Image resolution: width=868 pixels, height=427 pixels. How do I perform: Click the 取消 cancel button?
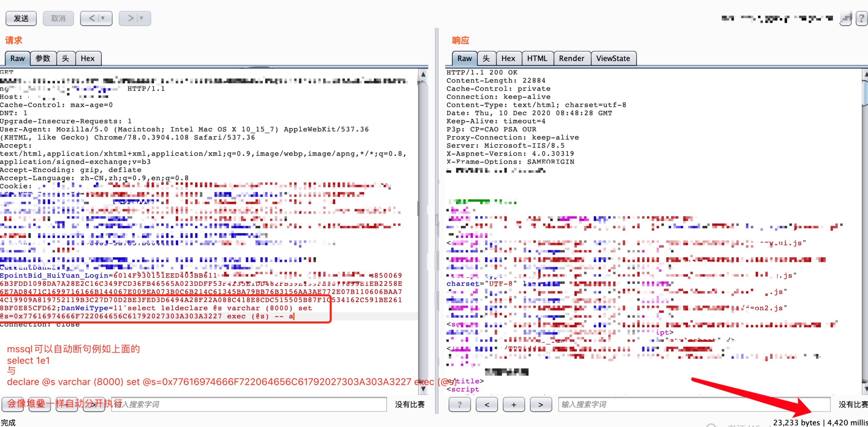[58, 18]
